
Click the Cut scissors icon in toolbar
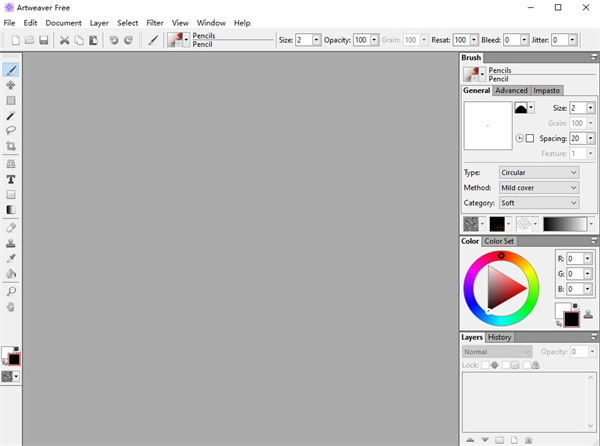(64, 40)
